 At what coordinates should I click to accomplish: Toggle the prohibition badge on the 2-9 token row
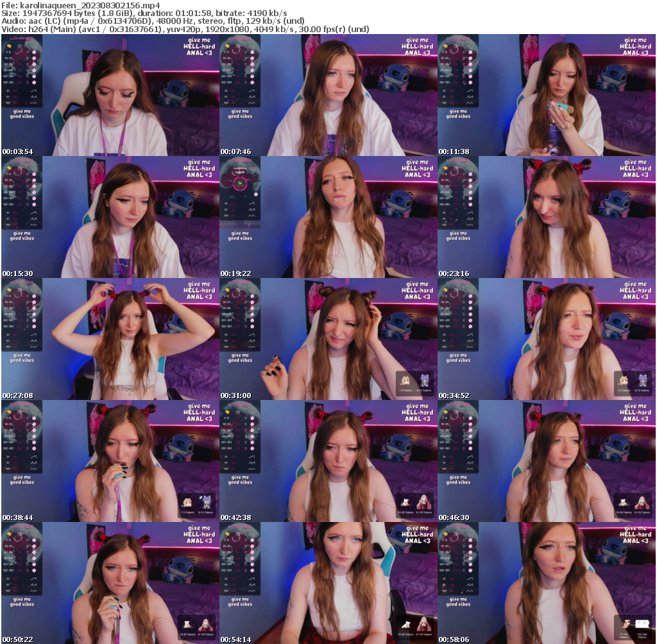pos(35,53)
